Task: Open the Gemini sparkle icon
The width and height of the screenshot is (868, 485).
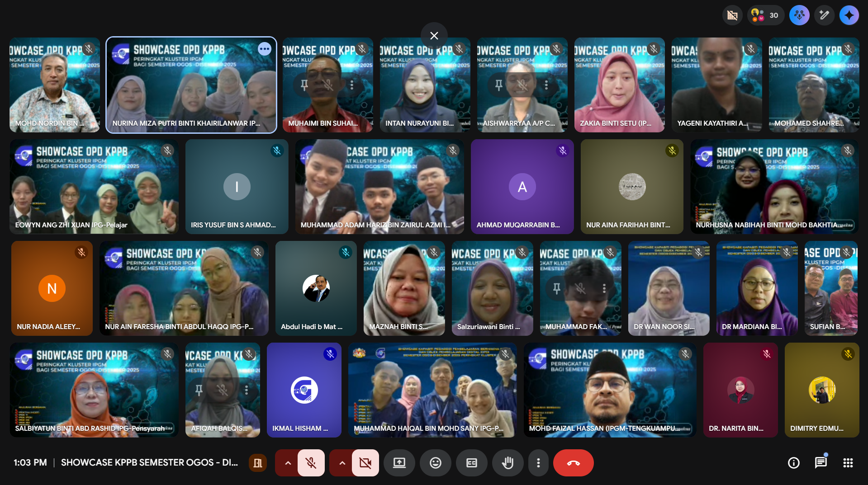Action: pyautogui.click(x=849, y=15)
